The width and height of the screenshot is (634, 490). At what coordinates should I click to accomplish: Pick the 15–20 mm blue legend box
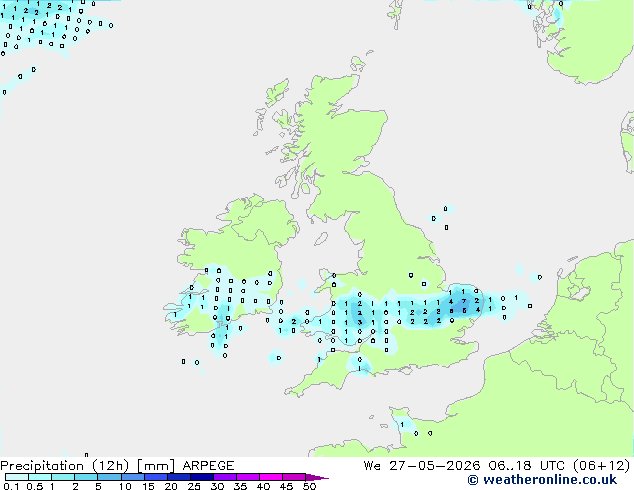point(156,477)
